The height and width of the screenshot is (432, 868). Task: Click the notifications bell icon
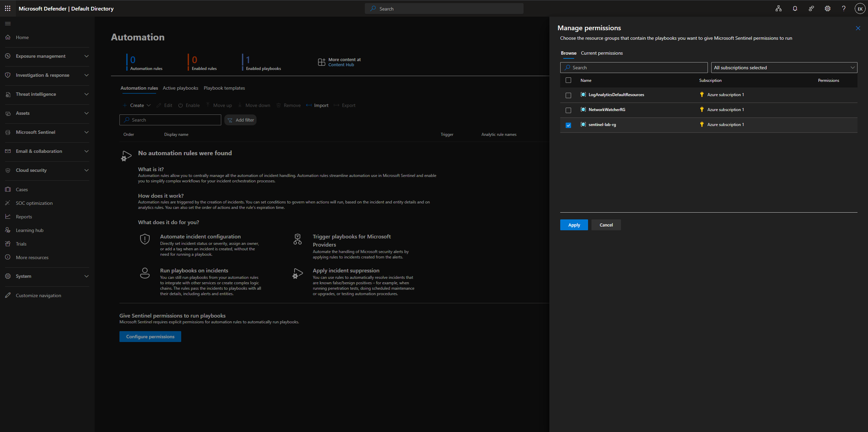coord(795,8)
